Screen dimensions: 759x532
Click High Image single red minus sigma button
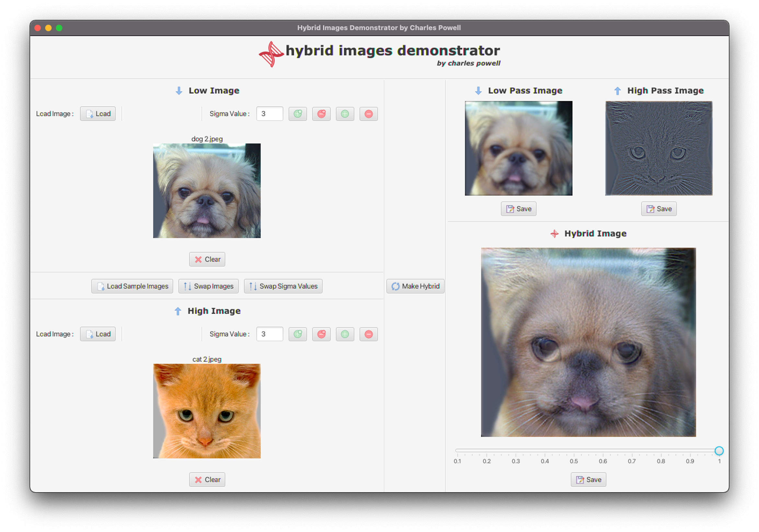(369, 334)
